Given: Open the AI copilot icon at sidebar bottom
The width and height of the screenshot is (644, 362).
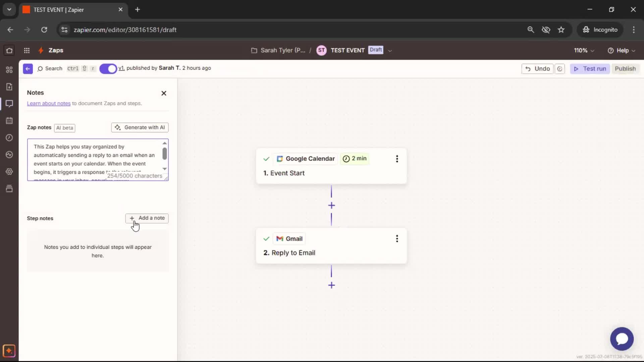Looking at the screenshot, I should coord(9,351).
